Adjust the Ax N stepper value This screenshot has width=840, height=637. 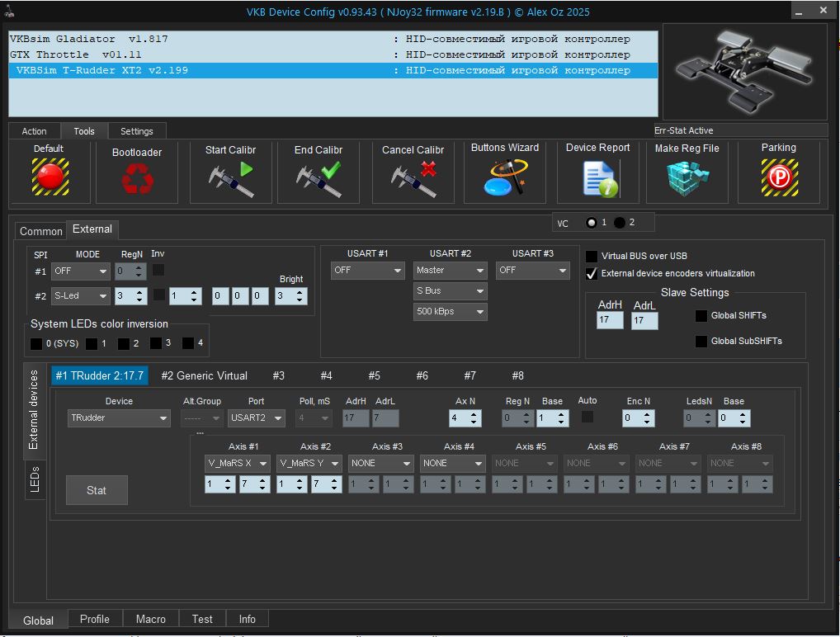[x=465, y=418]
